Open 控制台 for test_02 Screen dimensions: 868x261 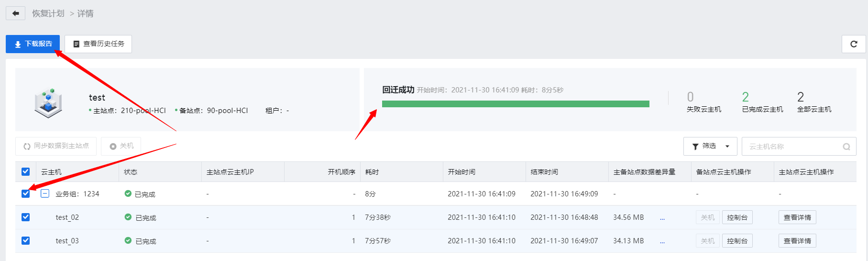(x=737, y=217)
